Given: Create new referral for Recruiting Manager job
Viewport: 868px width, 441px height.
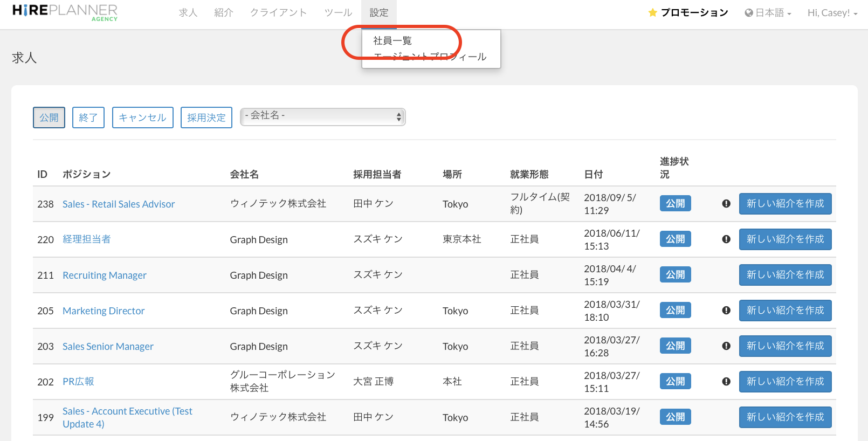Looking at the screenshot, I should pyautogui.click(x=785, y=275).
